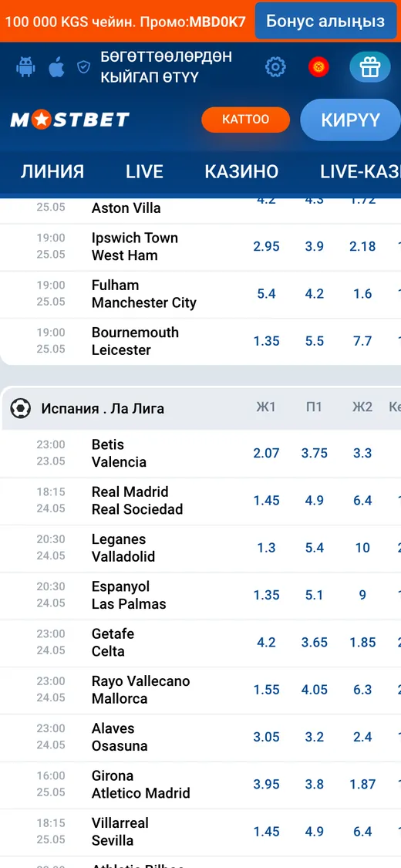Switch to the ЛИНИЯ tab

coord(52,171)
